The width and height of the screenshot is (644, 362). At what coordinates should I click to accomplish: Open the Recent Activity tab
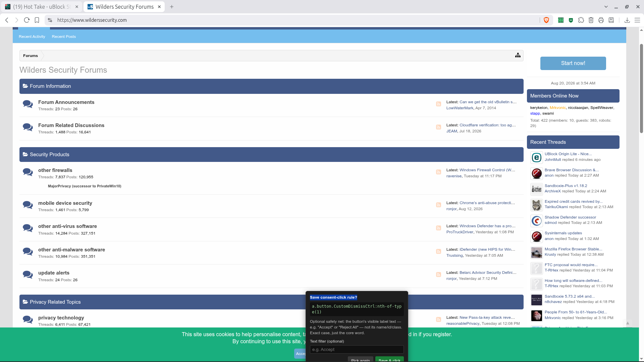32,37
